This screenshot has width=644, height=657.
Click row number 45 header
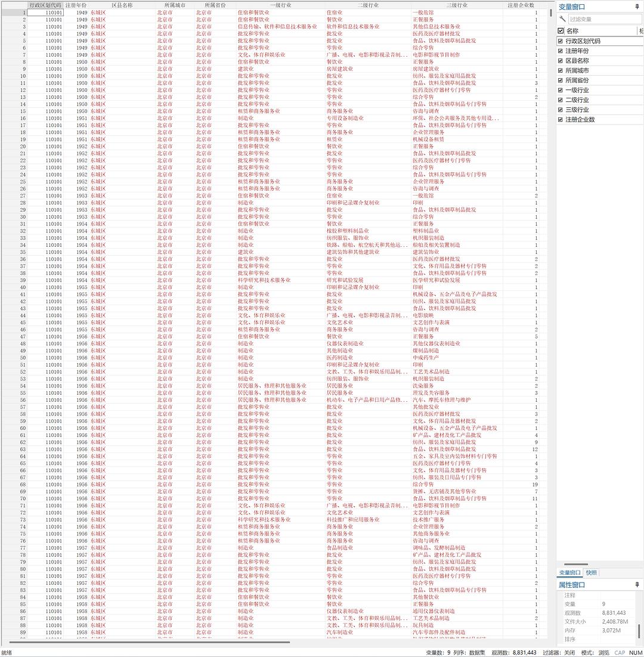(14, 322)
